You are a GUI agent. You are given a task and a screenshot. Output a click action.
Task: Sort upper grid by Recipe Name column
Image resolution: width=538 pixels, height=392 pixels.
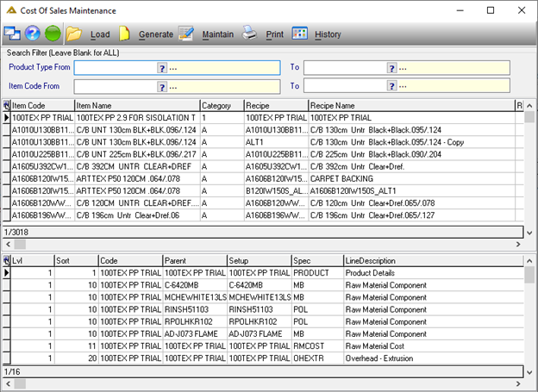(412, 105)
